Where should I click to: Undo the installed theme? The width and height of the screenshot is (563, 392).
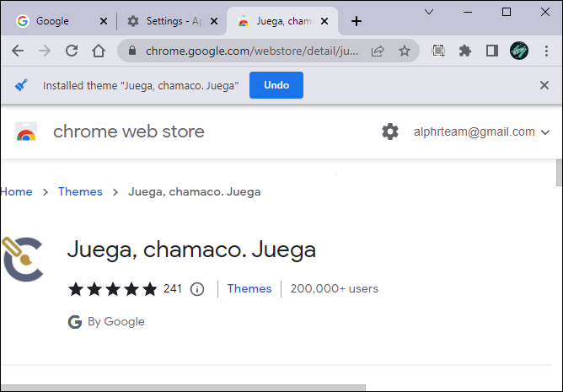276,85
